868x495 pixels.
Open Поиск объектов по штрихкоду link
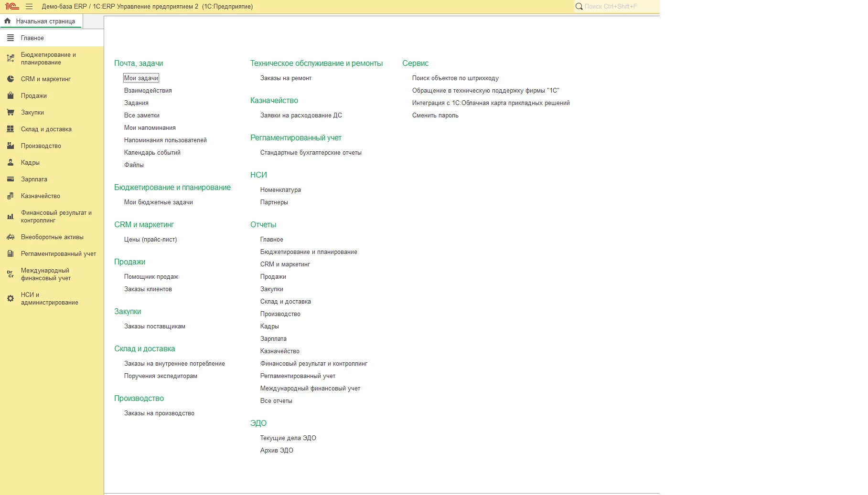455,78
